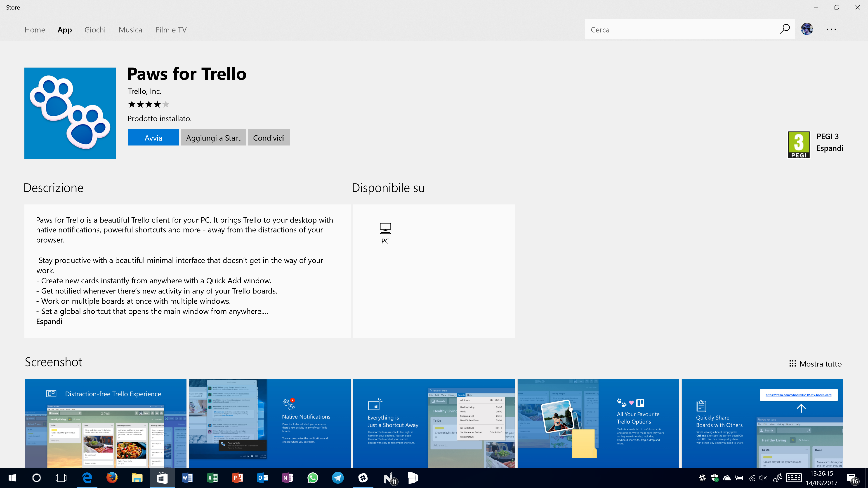The image size is (868, 488).
Task: Open the touch keyboard tray icon
Action: (x=794, y=478)
